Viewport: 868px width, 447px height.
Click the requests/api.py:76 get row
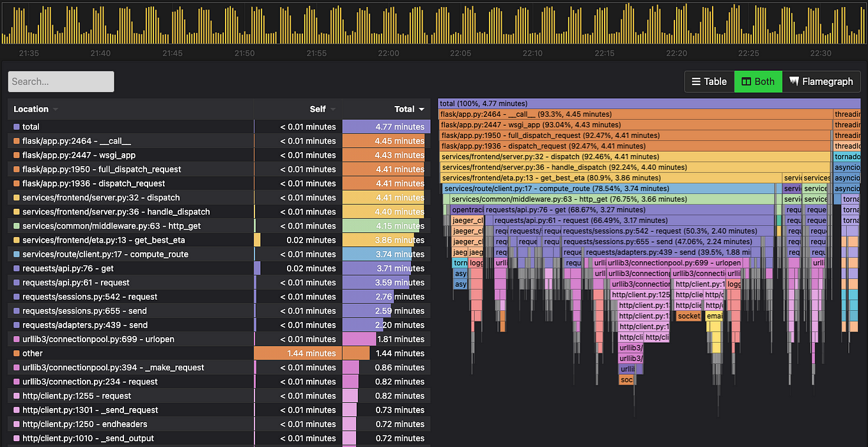pos(128,268)
